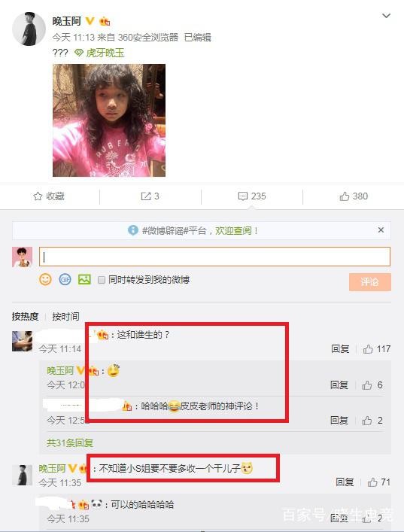Click the orange 评论 submit button
The width and height of the screenshot is (404, 532).
point(369,282)
